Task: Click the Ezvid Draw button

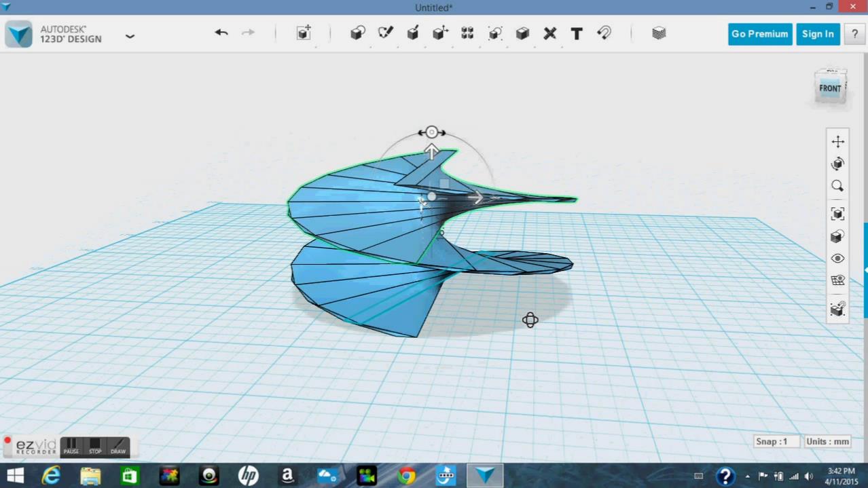Action: [x=118, y=446]
